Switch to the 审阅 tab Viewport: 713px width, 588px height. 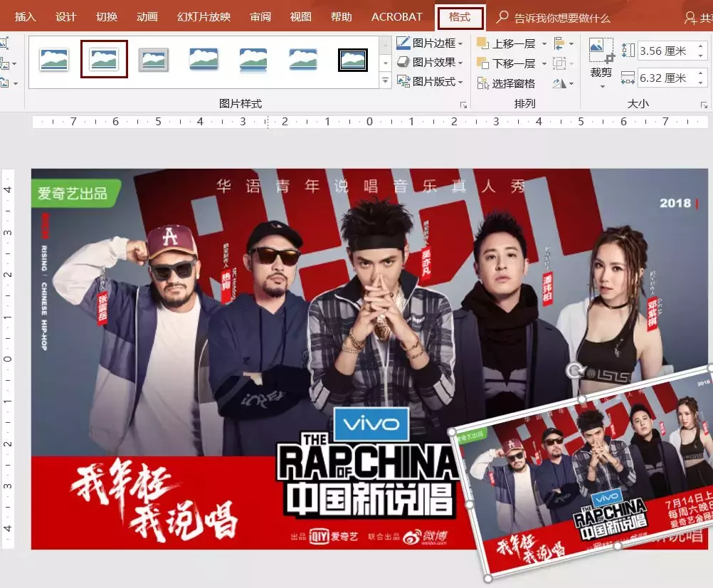click(x=260, y=17)
